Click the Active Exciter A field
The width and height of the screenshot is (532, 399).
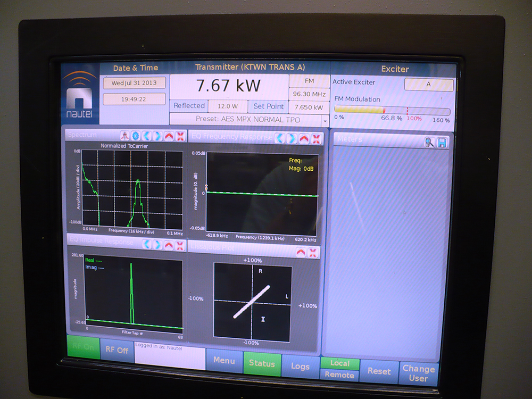pos(429,85)
